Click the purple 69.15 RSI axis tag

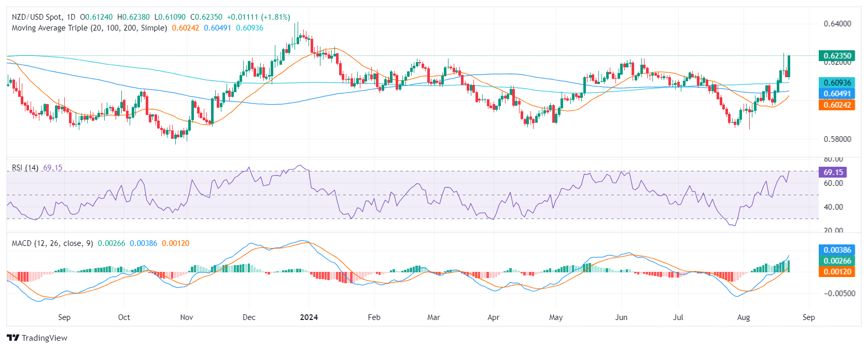(x=833, y=172)
